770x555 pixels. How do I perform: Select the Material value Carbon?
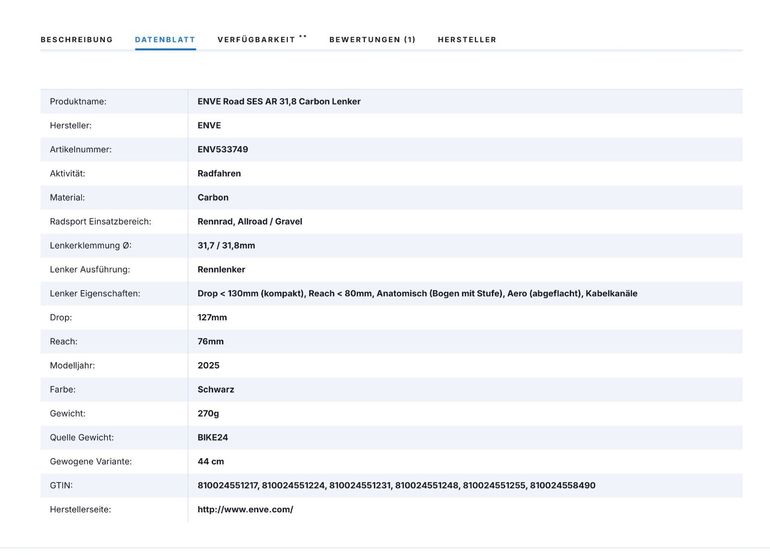[213, 197]
